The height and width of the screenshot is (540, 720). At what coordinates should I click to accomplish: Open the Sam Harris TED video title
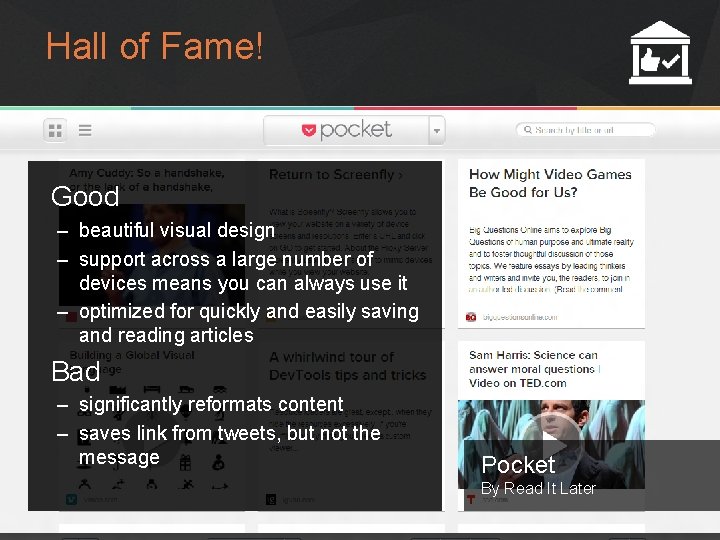click(535, 369)
